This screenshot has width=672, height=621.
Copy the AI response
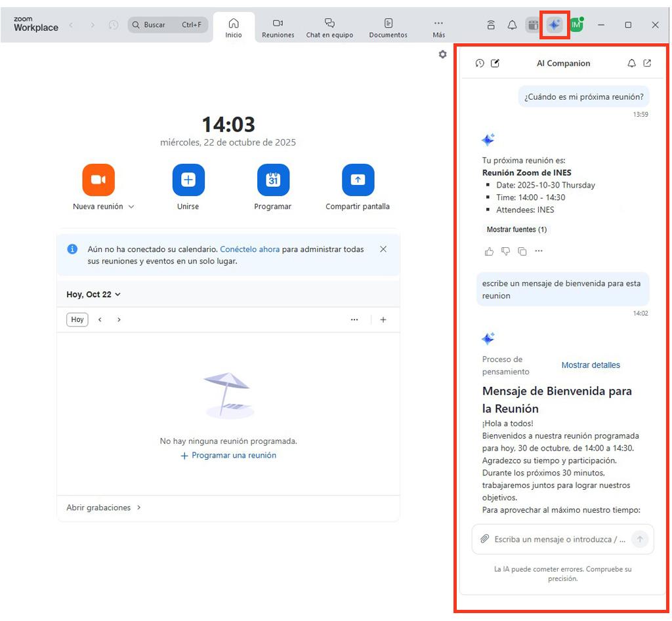click(522, 251)
